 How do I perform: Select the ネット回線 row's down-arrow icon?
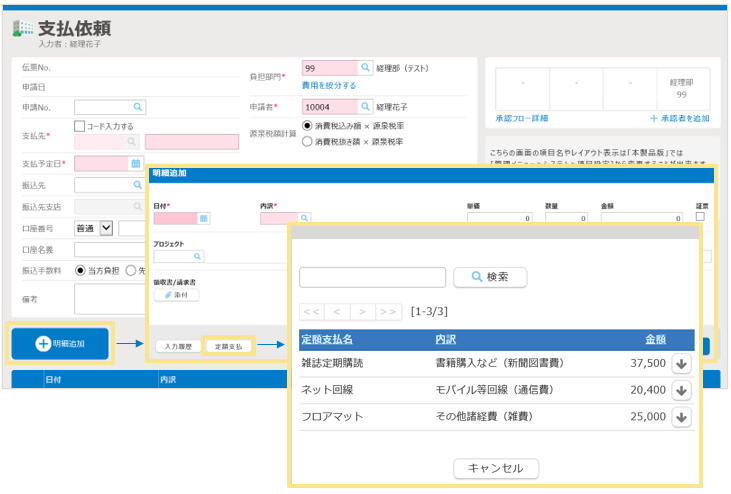pos(682,390)
